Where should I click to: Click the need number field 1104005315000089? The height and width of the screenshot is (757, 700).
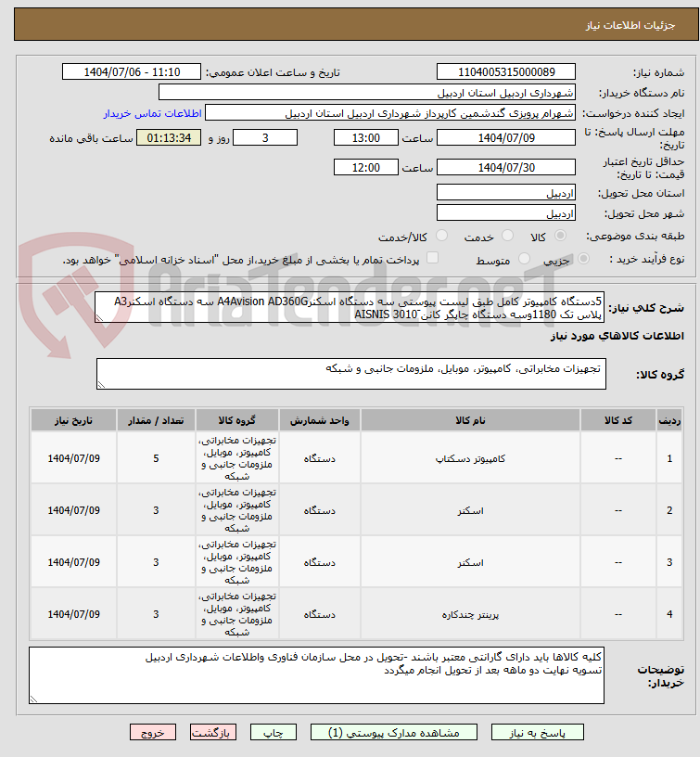coord(506,72)
